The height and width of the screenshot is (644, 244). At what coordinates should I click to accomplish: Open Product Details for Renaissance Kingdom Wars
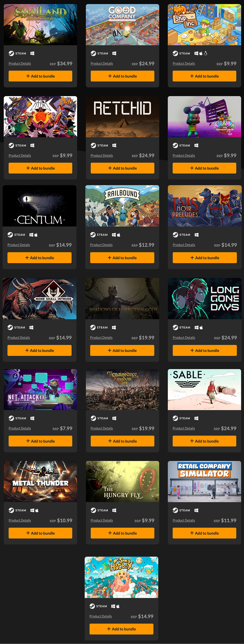pos(102,428)
